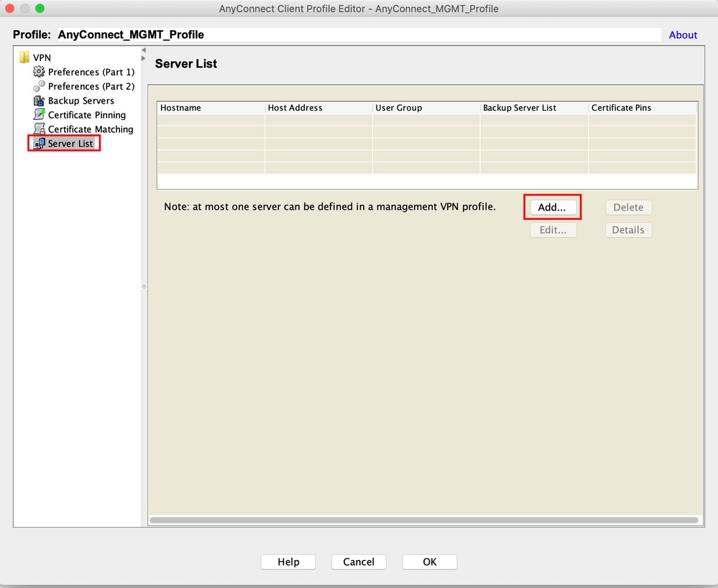Open the About link
This screenshot has height=588, width=718.
683,35
